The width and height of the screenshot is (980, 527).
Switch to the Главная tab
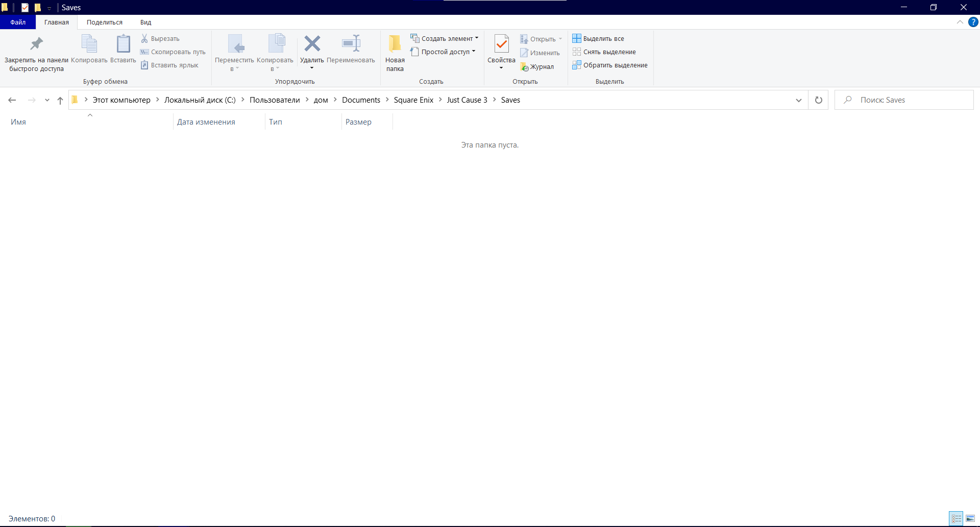coord(57,22)
